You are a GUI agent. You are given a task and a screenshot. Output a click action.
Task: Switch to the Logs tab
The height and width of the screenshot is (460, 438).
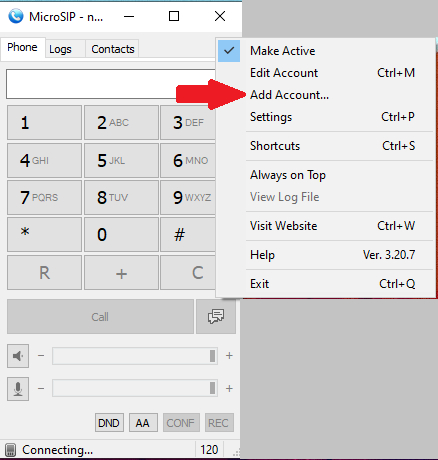point(65,49)
